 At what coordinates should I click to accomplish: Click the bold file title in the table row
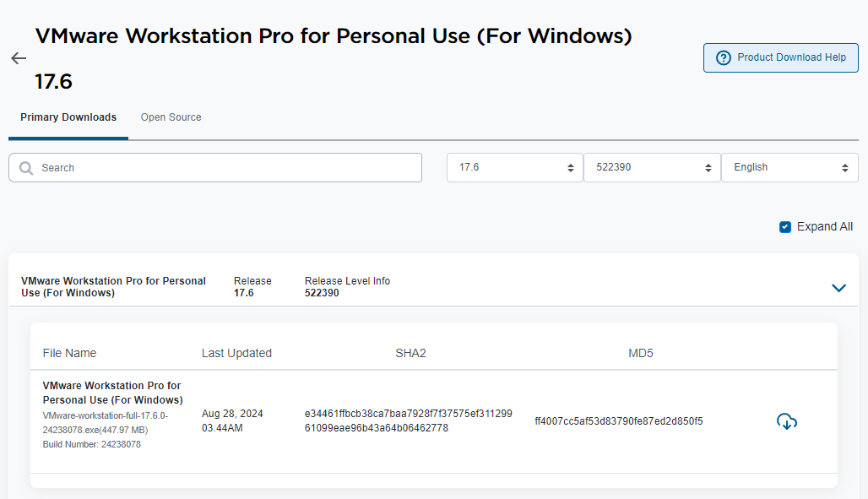(113, 393)
